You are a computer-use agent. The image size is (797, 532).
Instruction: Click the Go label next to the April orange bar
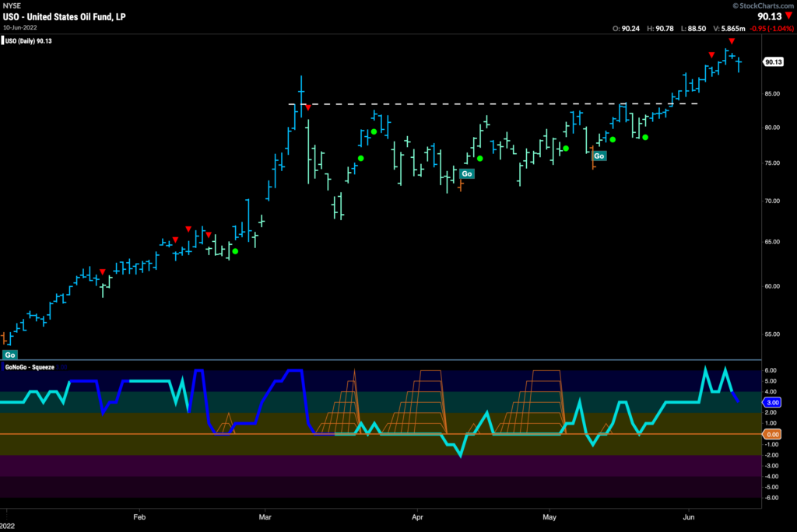(467, 173)
